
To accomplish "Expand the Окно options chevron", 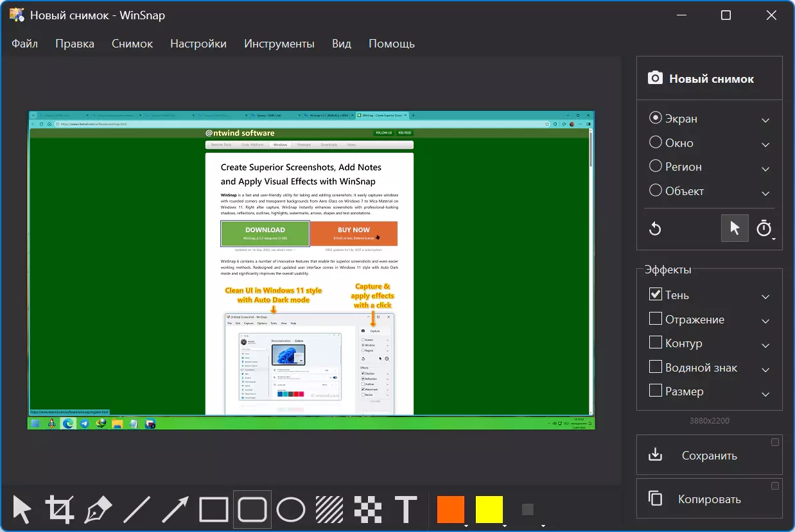I will [765, 144].
